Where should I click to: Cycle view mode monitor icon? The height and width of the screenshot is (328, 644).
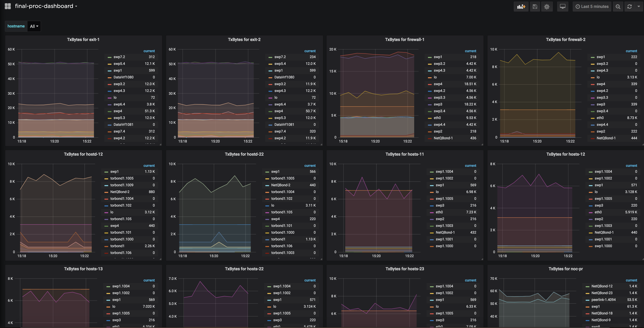coord(563,7)
